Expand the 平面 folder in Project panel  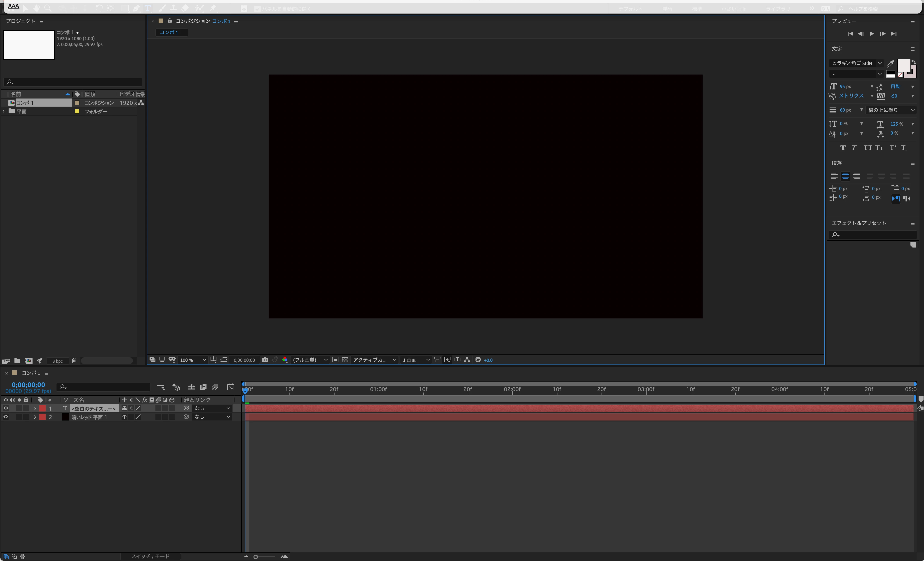click(x=4, y=111)
